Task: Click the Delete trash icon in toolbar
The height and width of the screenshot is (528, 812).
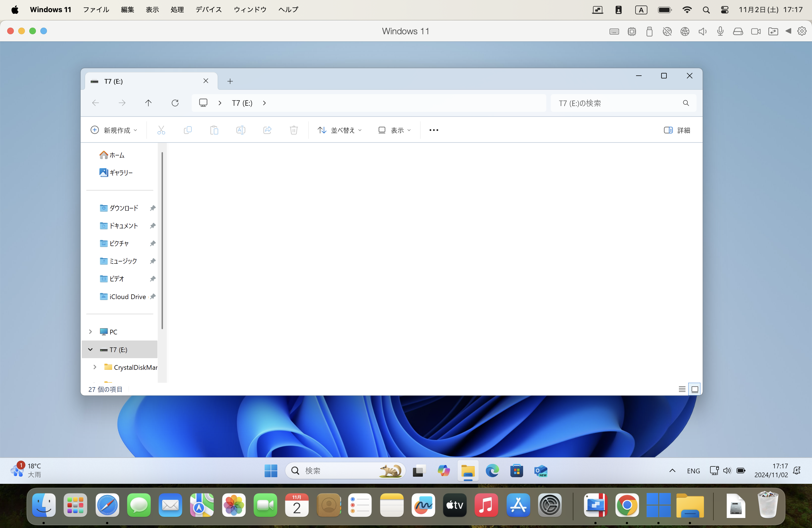Action: (x=293, y=130)
